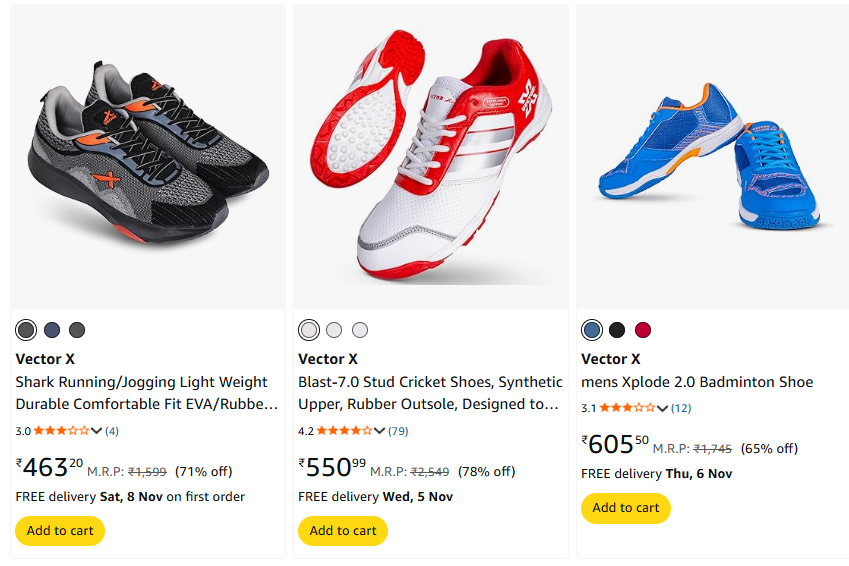Add Blast-7.0 cricket shoes to cart
This screenshot has width=849, height=566.
point(343,531)
